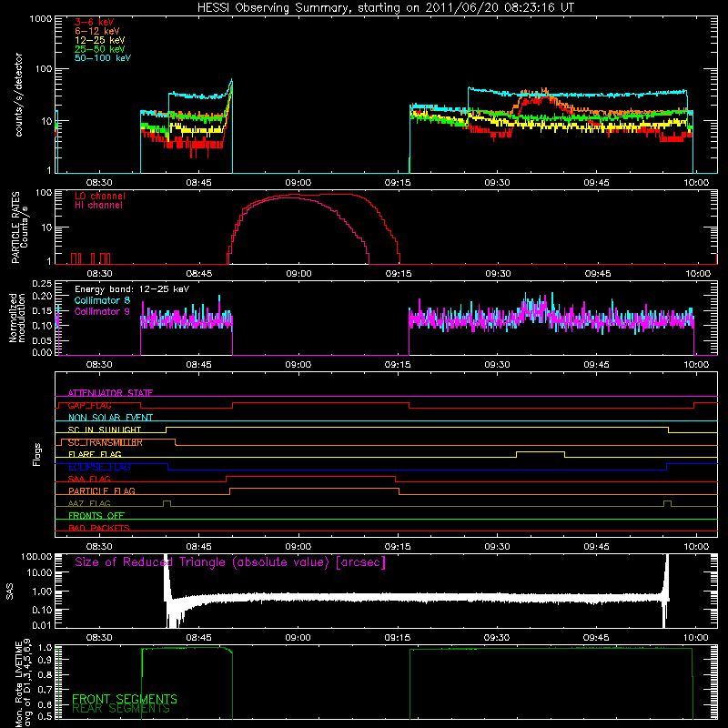Click the ECLIPSE_FLAG label
This screenshot has height=728, width=728.
point(99,467)
